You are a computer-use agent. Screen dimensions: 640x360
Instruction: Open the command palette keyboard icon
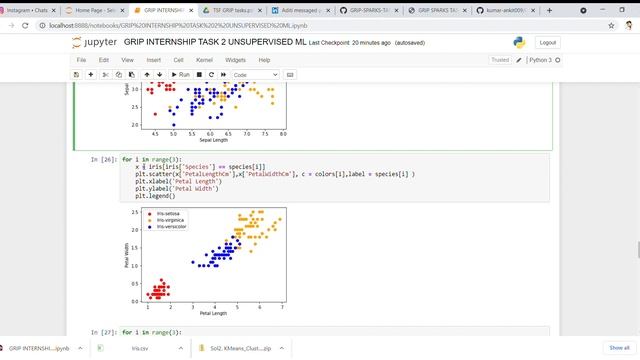[290, 75]
